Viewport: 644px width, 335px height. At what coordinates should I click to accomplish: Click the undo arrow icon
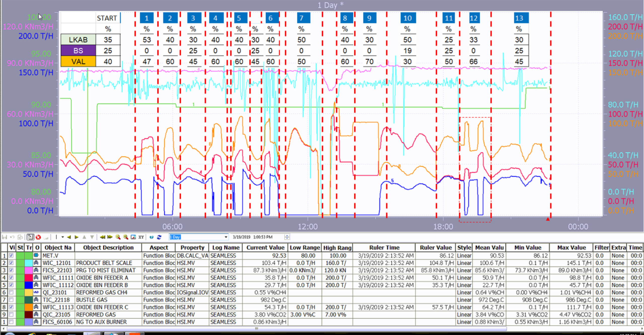point(12,237)
